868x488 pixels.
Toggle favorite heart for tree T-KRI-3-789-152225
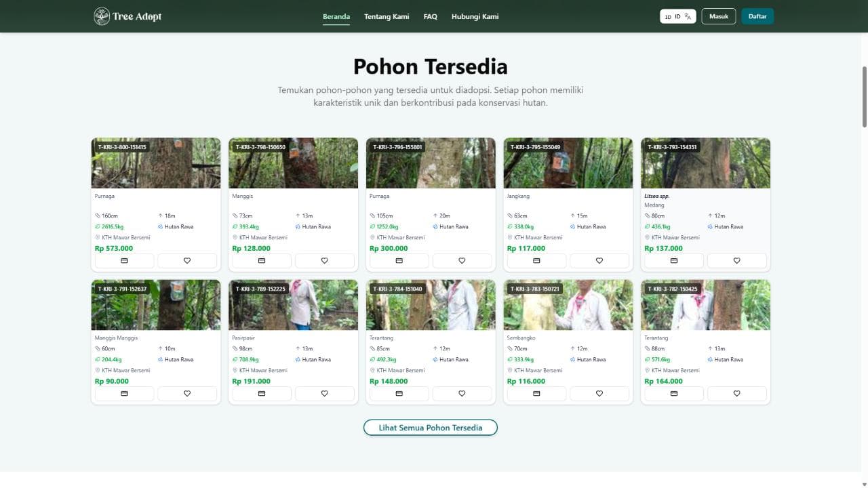[324, 393]
